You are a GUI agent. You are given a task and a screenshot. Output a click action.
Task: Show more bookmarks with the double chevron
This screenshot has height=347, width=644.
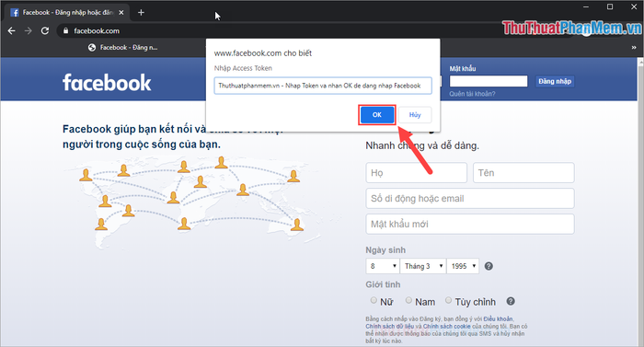point(634,48)
